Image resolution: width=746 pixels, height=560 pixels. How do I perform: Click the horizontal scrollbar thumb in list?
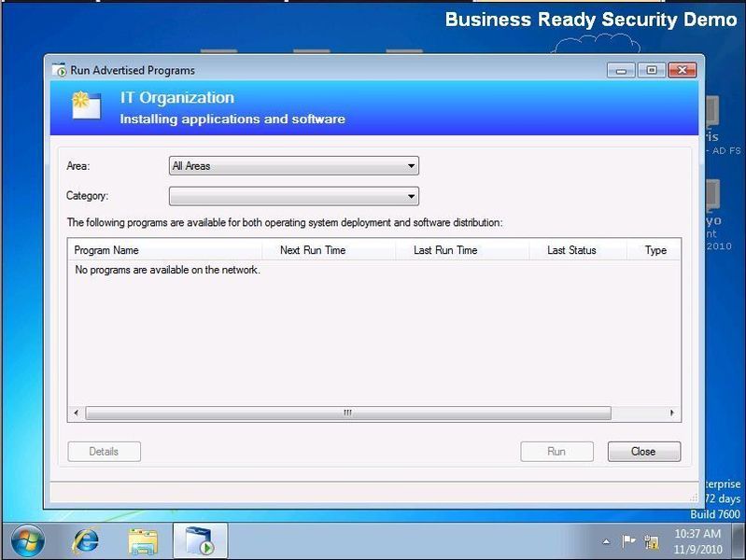(x=347, y=413)
